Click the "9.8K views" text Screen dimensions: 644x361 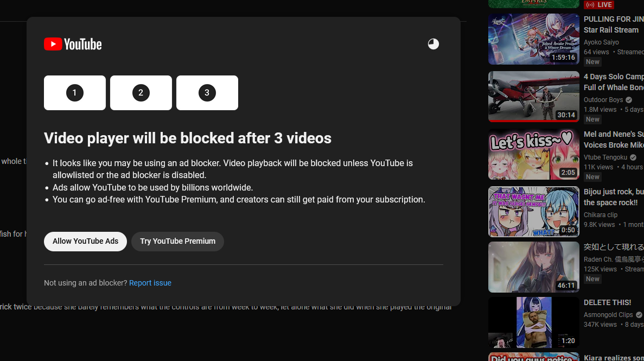point(599,225)
